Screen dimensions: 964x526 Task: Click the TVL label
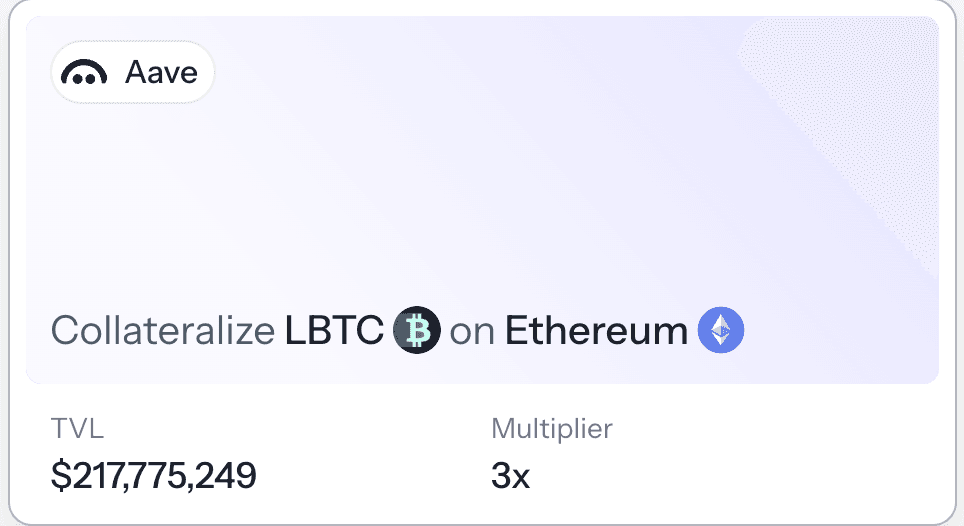click(77, 428)
